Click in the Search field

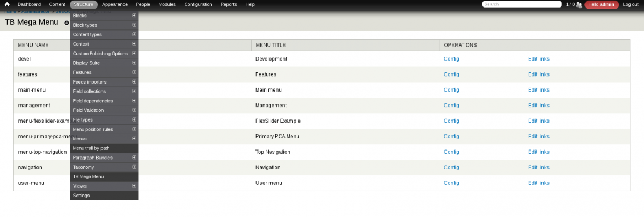(522, 4)
